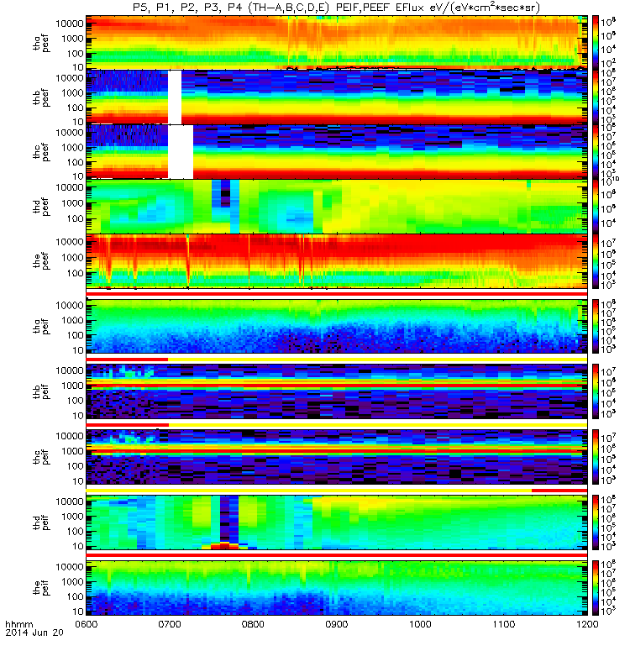
Task: Select the 'thd peif' axis label
Action: click(41, 522)
